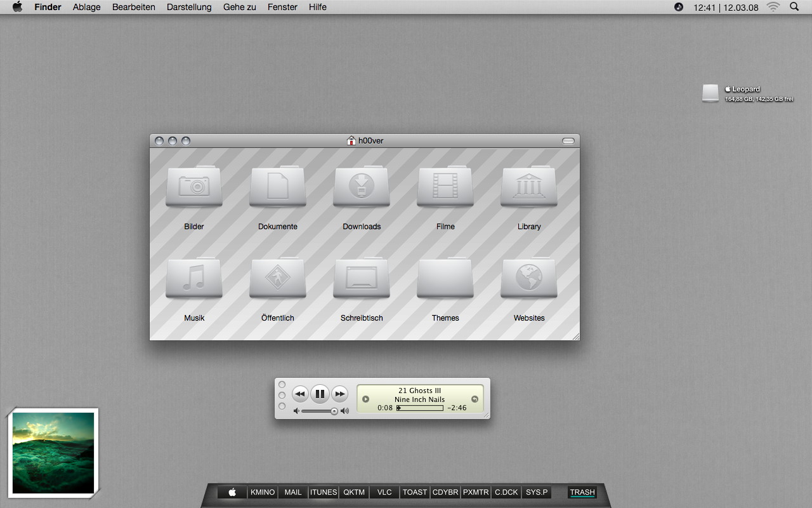Open the Gehe zu menu
The image size is (812, 508).
(240, 7)
